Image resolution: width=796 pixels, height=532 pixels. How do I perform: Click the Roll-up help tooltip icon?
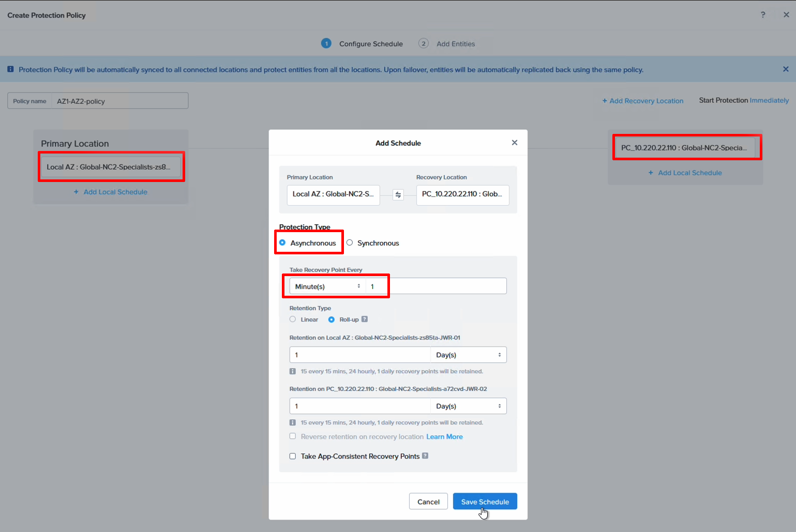365,320
